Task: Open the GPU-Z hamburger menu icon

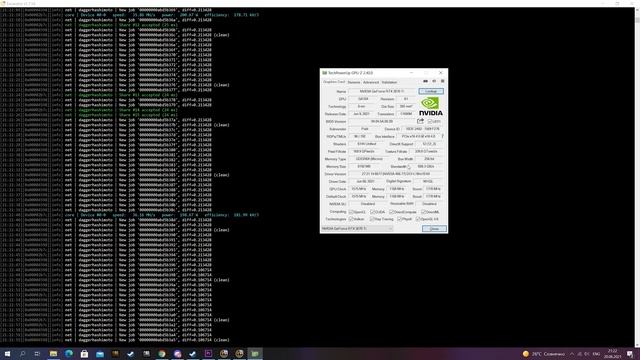Action: 442,81
